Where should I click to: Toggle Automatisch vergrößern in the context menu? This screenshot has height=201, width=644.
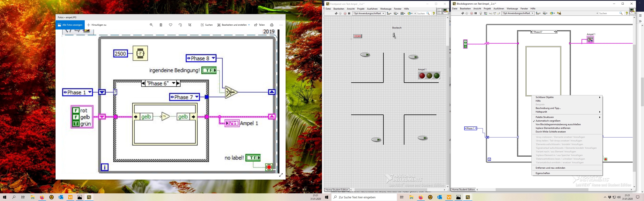click(567, 121)
